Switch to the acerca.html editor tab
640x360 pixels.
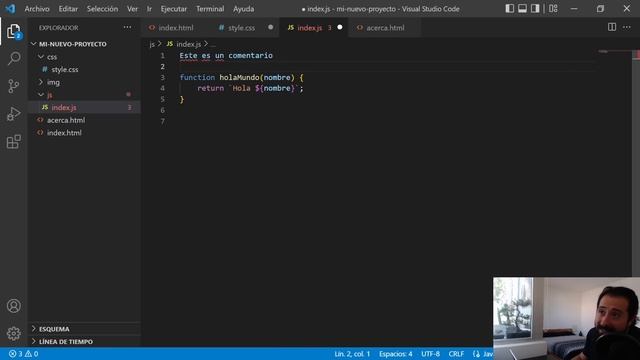click(x=385, y=28)
